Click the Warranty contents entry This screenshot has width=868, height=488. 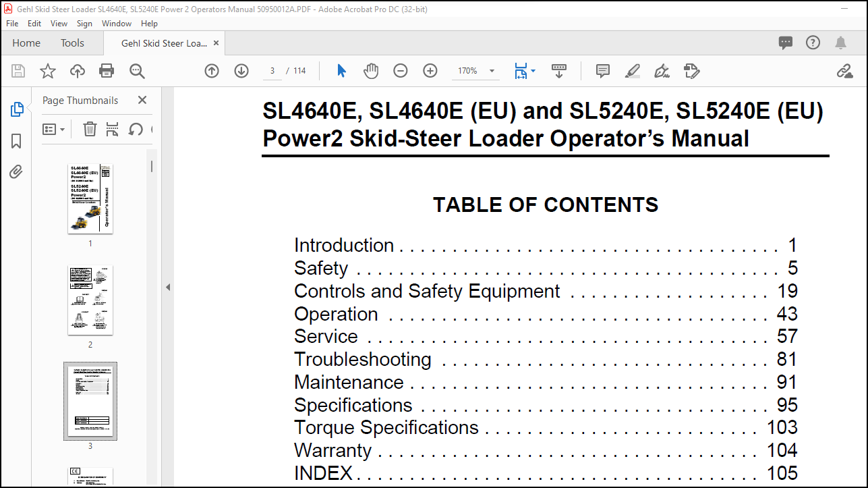coord(546,450)
